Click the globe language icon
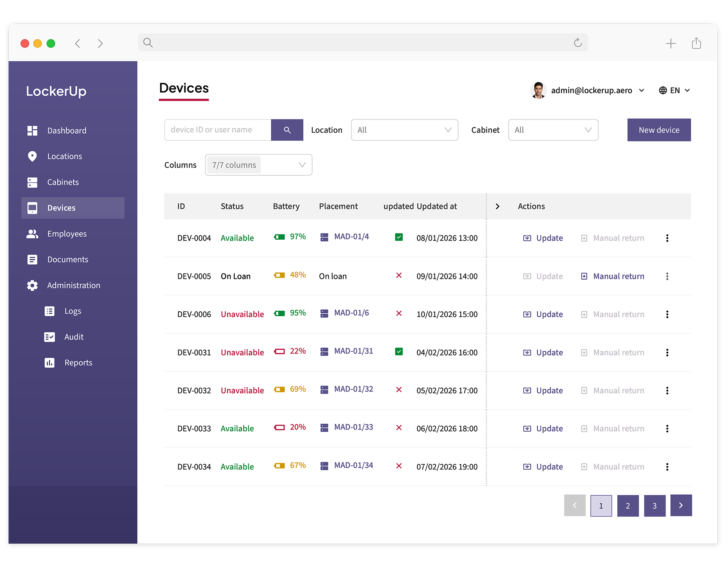 [663, 90]
